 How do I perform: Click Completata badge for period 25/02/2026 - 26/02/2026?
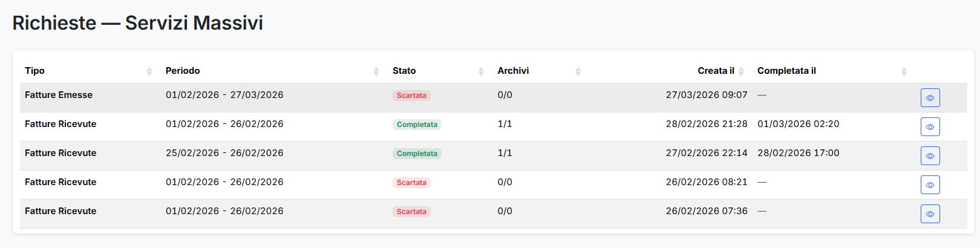pos(417,154)
